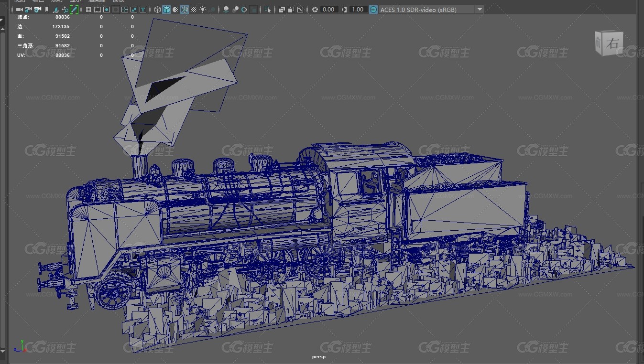Click the Gamma value field 1.00
Screen dimensions: 644x364
point(359,10)
